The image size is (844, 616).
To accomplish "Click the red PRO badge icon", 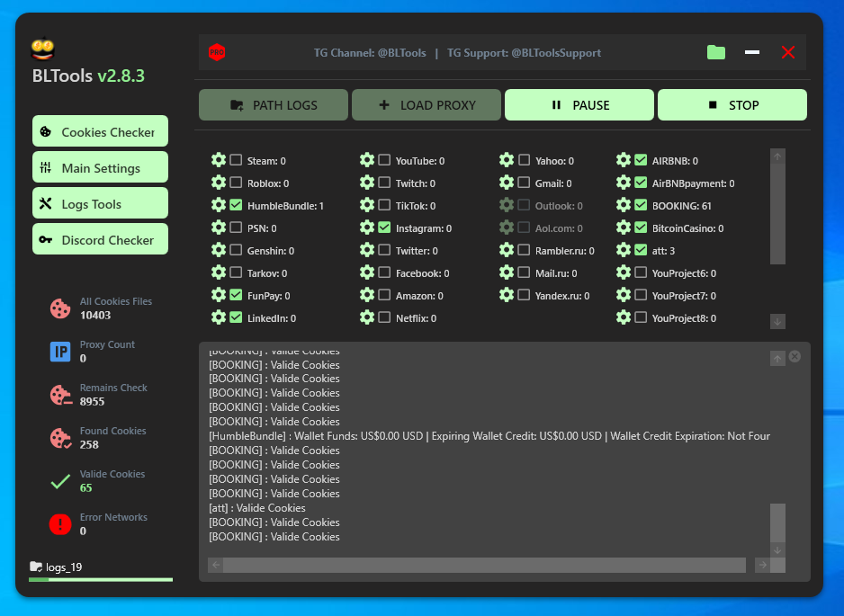I will point(217,52).
